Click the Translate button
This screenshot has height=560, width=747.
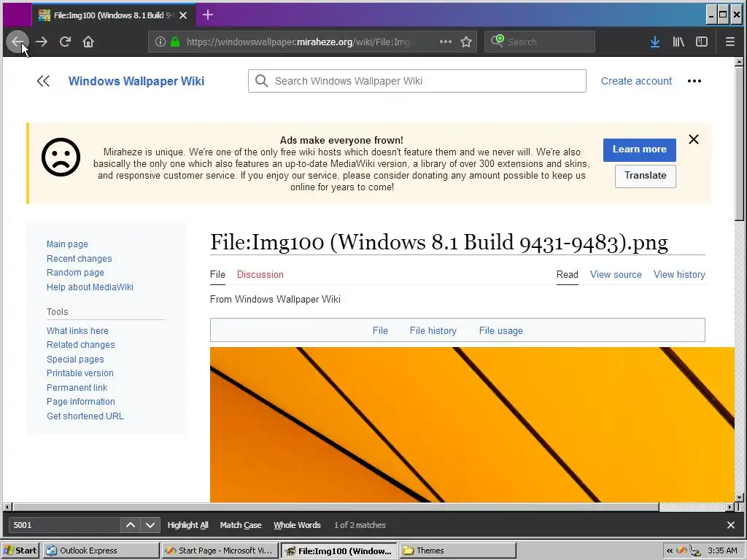[645, 176]
